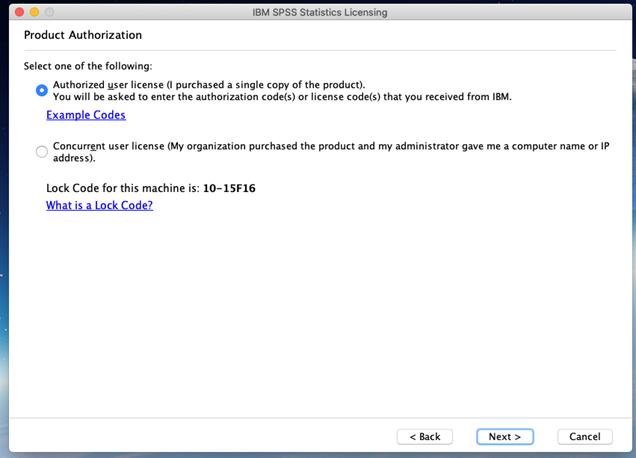The height and width of the screenshot is (458, 636).
Task: Click the IBM SPSS Statistics Licensing title
Action: point(320,13)
